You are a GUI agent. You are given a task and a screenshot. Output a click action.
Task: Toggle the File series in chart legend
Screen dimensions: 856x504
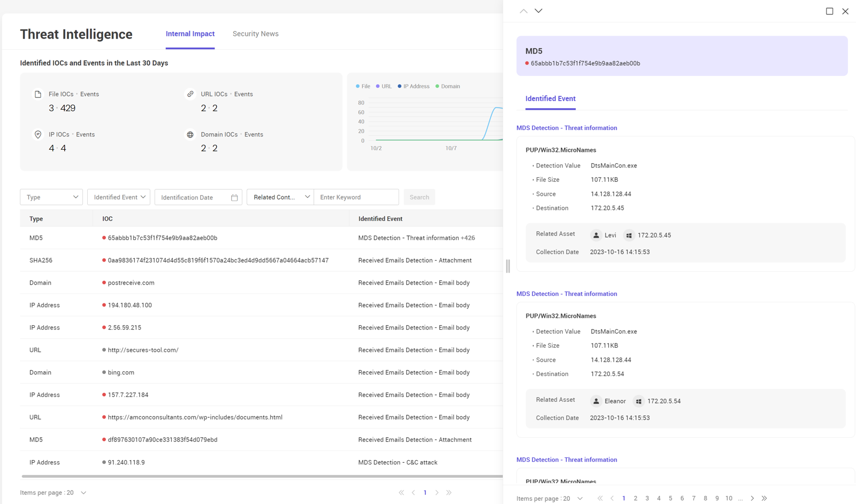point(363,86)
